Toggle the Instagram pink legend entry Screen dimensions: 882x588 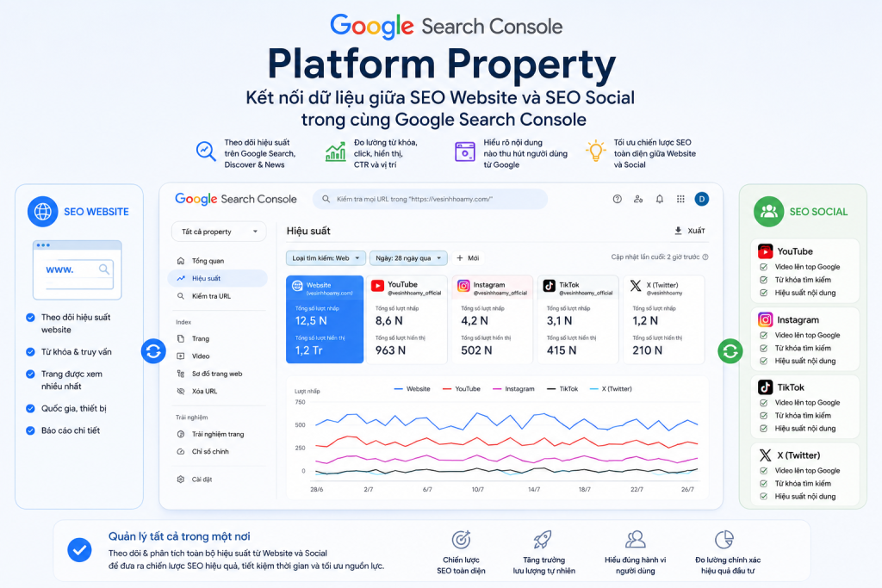coord(513,389)
